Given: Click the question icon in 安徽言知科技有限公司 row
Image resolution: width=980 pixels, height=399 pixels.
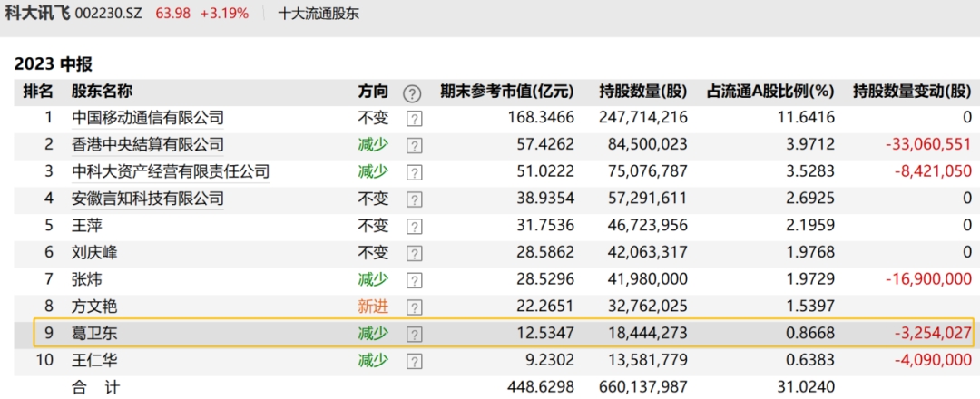Looking at the screenshot, I should [x=414, y=199].
